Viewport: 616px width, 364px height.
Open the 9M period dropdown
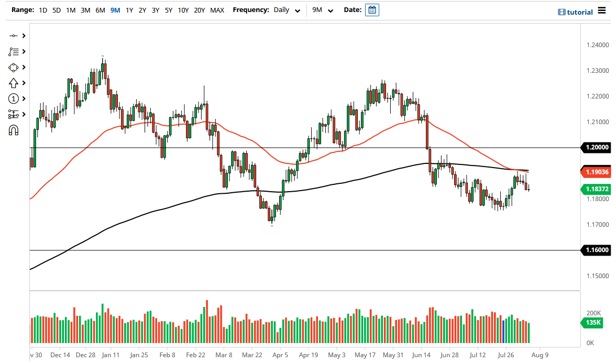323,10
